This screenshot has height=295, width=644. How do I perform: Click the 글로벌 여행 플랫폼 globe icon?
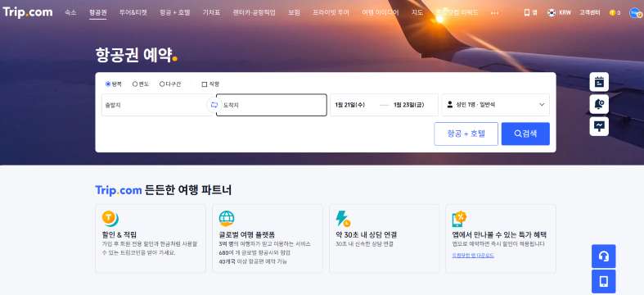227,219
